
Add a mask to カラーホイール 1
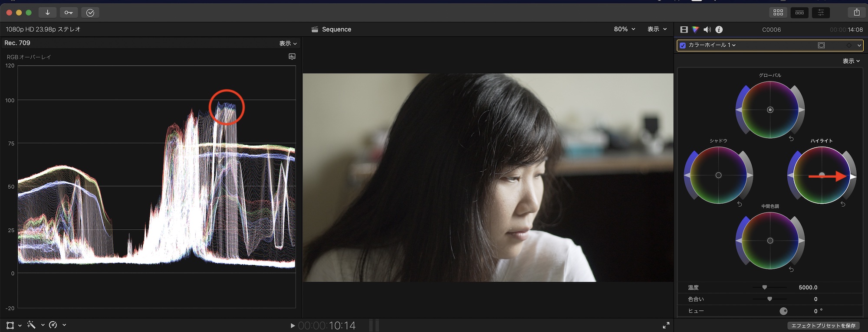pyautogui.click(x=821, y=45)
